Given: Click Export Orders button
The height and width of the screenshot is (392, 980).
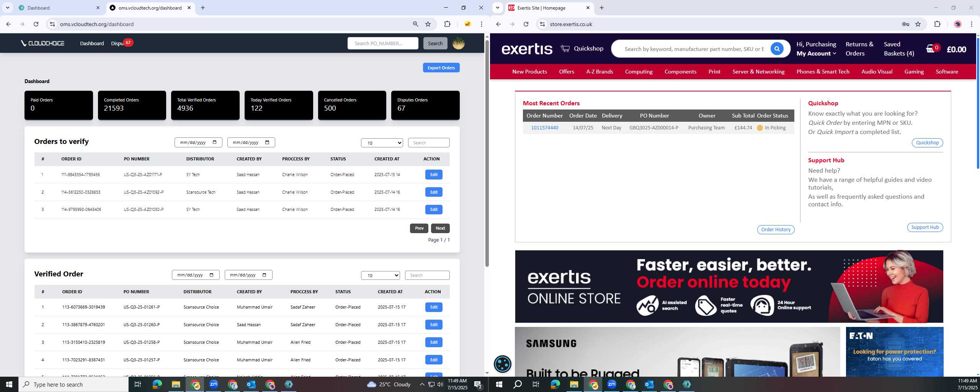Looking at the screenshot, I should click(x=441, y=68).
